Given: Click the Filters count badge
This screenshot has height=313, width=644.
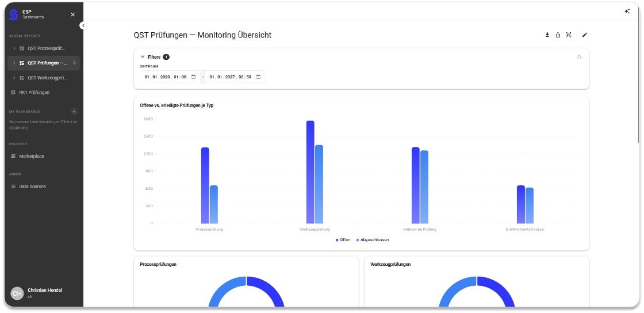Looking at the screenshot, I should 166,57.
